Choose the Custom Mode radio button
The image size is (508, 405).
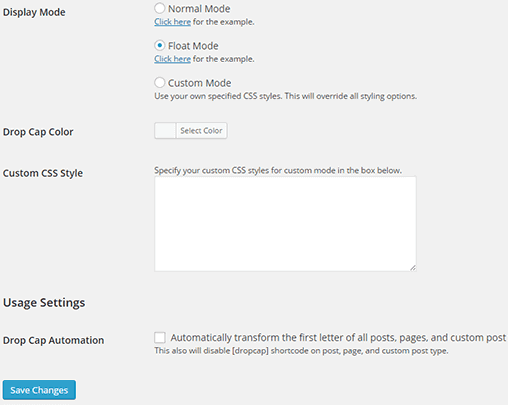point(160,82)
